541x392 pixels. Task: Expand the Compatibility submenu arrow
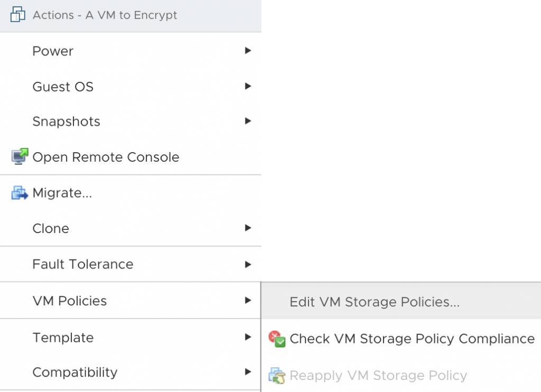(248, 371)
